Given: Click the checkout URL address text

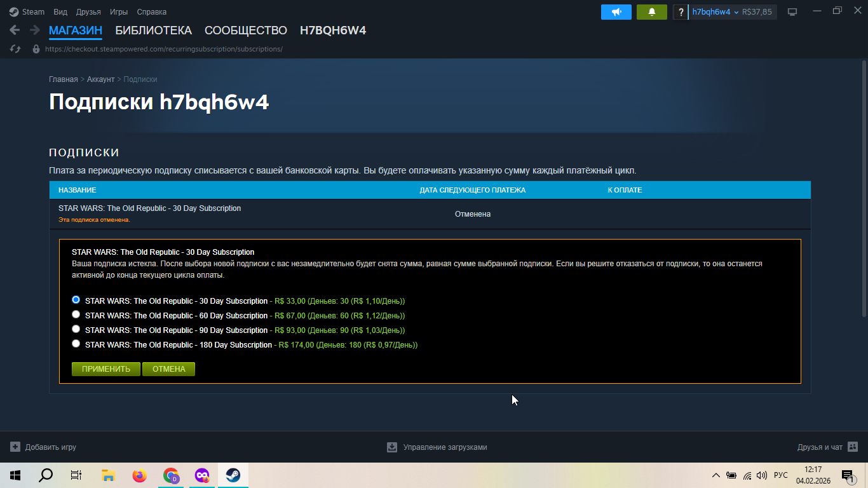Looking at the screenshot, I should [x=164, y=49].
